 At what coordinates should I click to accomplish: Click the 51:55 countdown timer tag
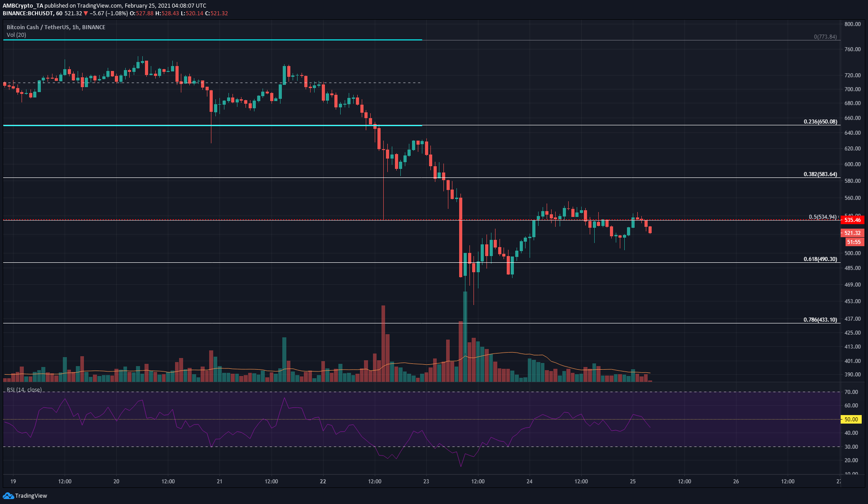pos(854,242)
